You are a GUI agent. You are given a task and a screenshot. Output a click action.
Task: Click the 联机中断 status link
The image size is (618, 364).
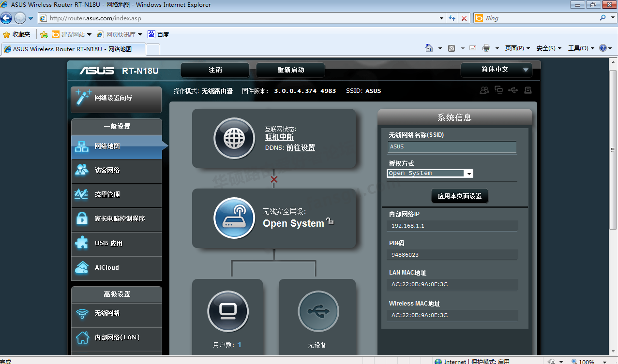(x=279, y=137)
